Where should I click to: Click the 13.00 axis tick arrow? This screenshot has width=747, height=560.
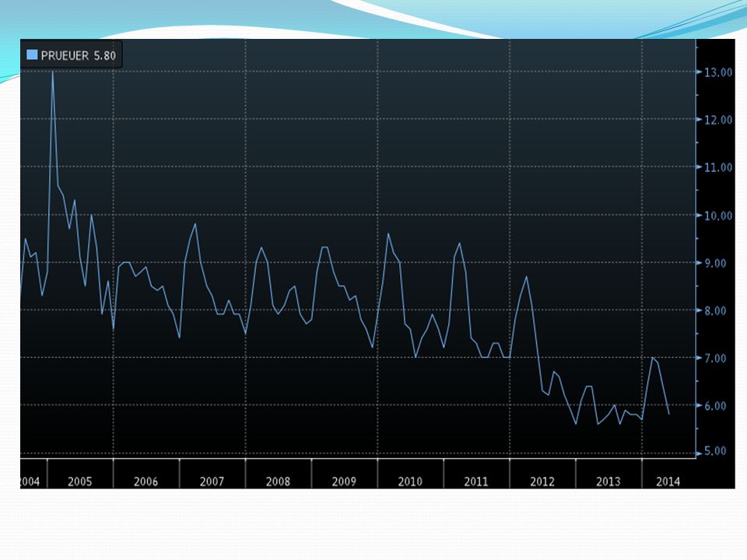pyautogui.click(x=700, y=72)
